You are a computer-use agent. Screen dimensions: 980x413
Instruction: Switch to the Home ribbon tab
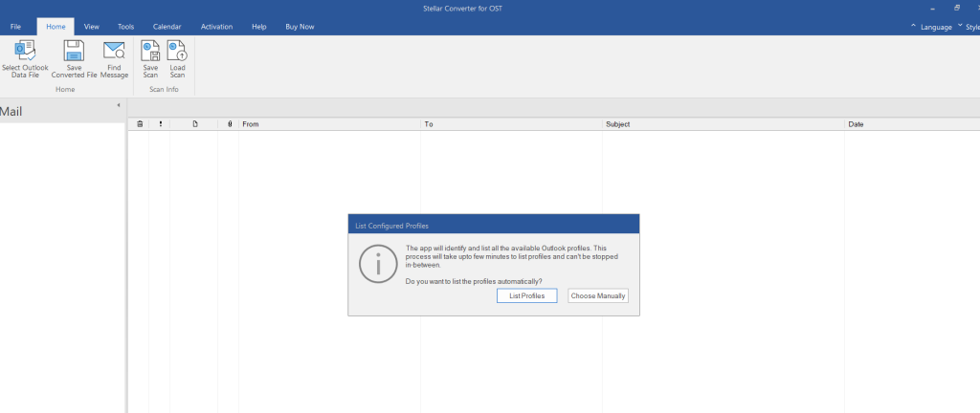56,27
